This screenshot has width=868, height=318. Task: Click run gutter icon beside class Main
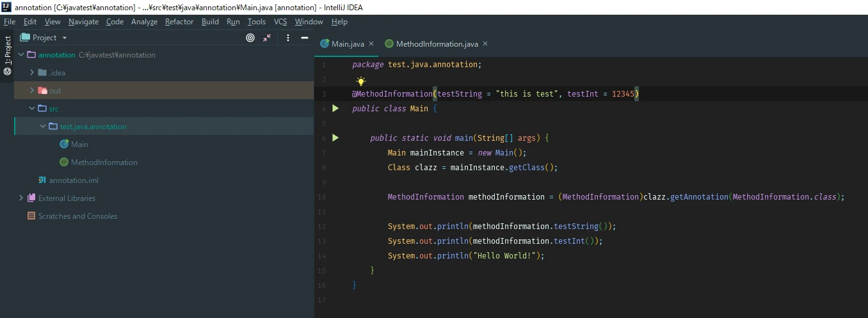(x=335, y=109)
